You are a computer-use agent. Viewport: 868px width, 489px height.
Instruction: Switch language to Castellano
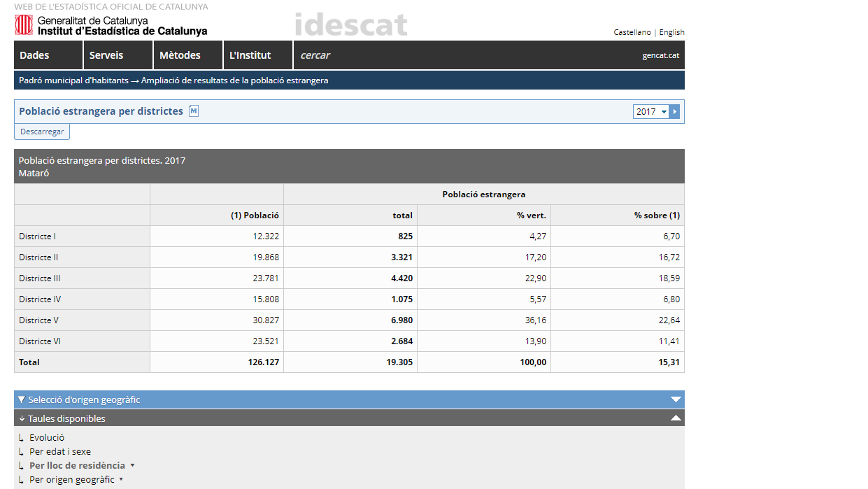click(632, 32)
